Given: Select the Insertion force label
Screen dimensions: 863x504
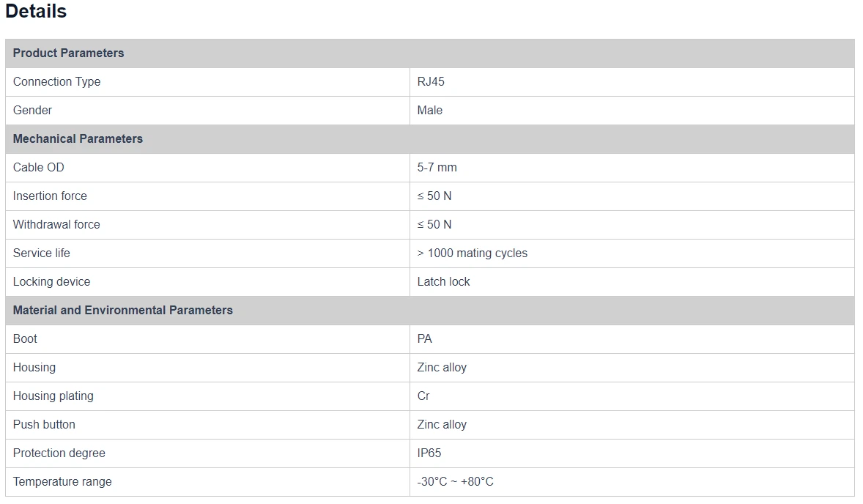Looking at the screenshot, I should (x=50, y=196).
